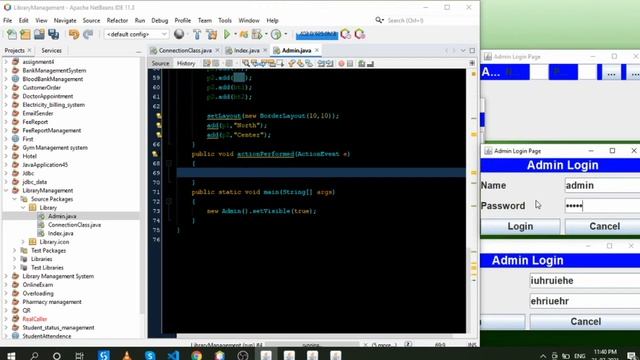Collapse the Source Packages node

(14, 199)
